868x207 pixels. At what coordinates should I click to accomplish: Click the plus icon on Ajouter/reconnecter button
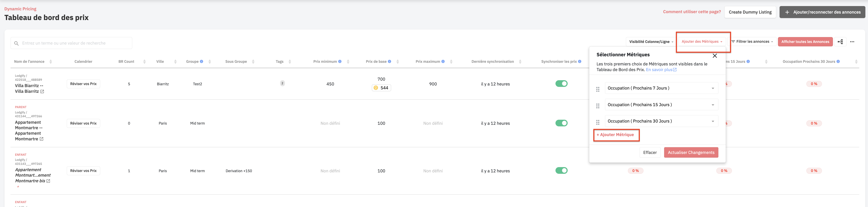tap(787, 12)
